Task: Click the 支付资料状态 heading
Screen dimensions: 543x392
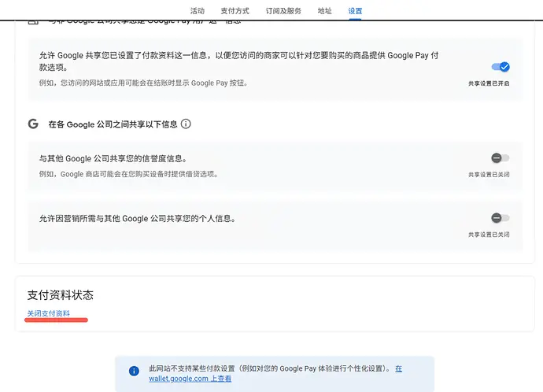Action: [61, 295]
